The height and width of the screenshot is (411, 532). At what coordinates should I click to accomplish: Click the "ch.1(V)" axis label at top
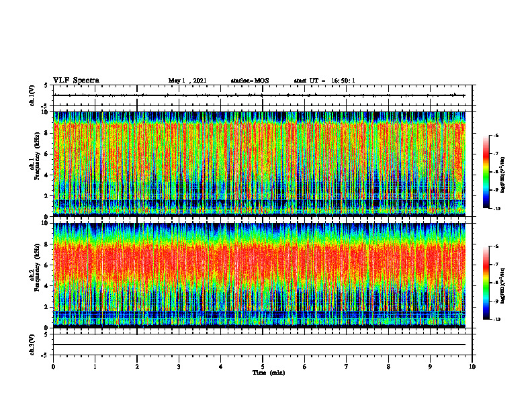click(32, 95)
